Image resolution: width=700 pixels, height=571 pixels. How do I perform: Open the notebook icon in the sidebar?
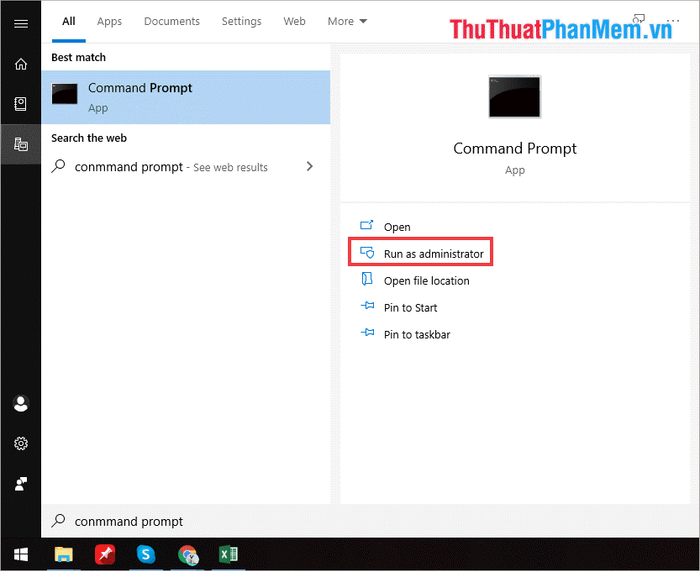21,104
